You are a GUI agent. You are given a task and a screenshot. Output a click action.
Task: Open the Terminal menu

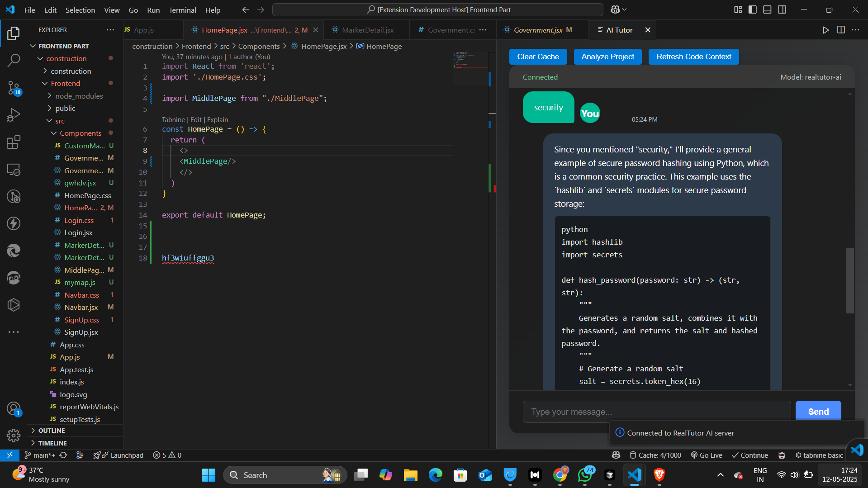pyautogui.click(x=182, y=10)
